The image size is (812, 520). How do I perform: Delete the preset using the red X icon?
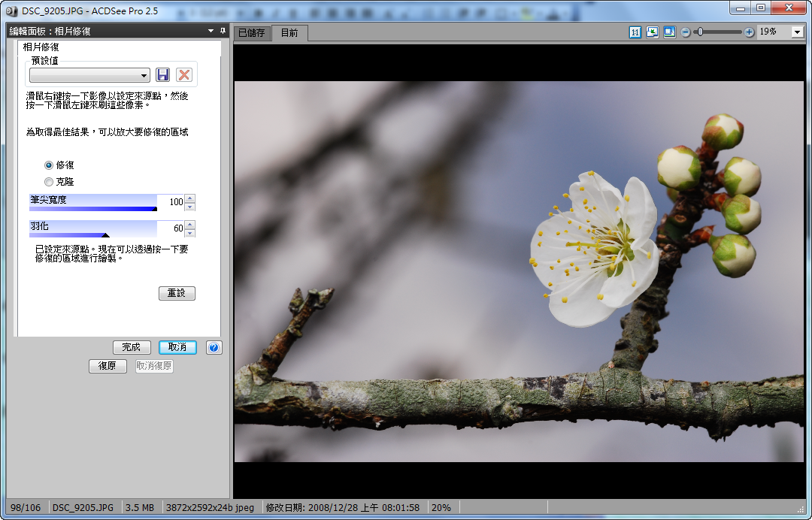click(x=184, y=74)
